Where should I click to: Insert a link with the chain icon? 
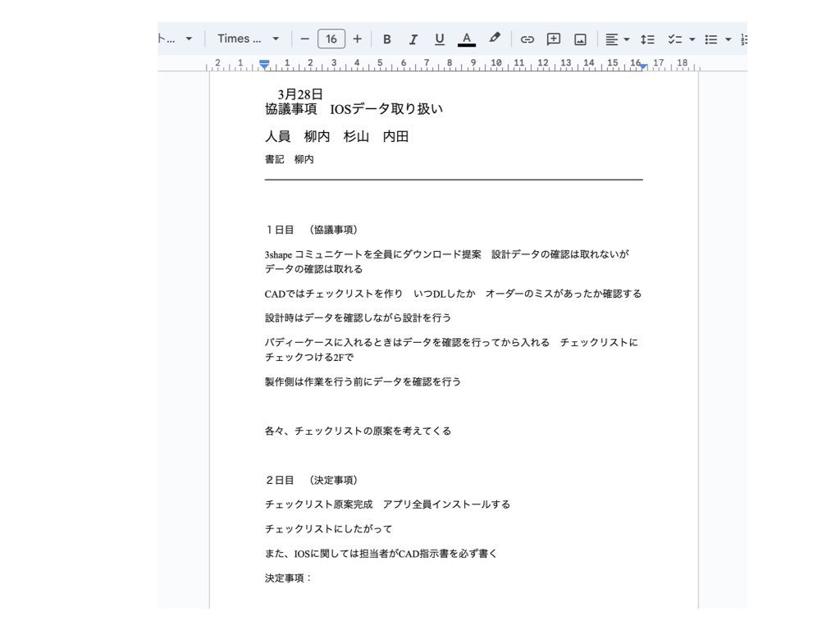pyautogui.click(x=527, y=39)
